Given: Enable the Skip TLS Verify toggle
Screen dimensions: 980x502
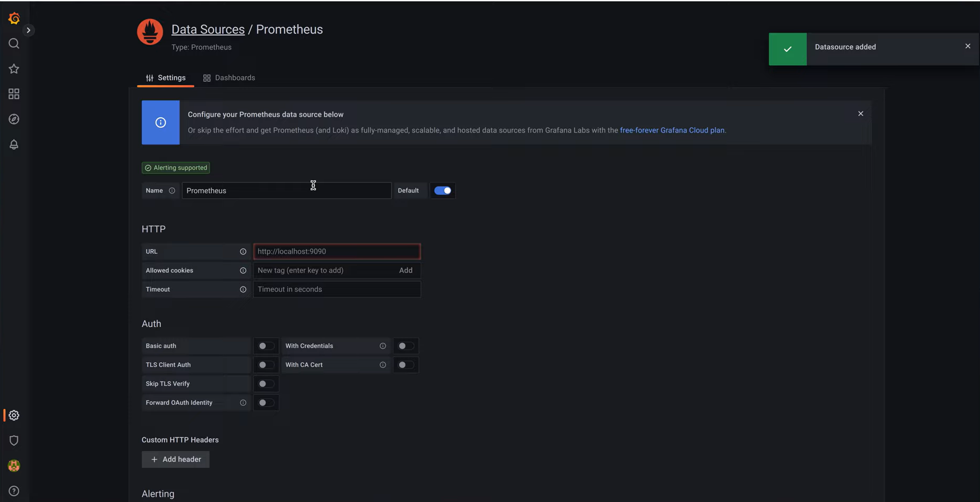Looking at the screenshot, I should (266, 384).
